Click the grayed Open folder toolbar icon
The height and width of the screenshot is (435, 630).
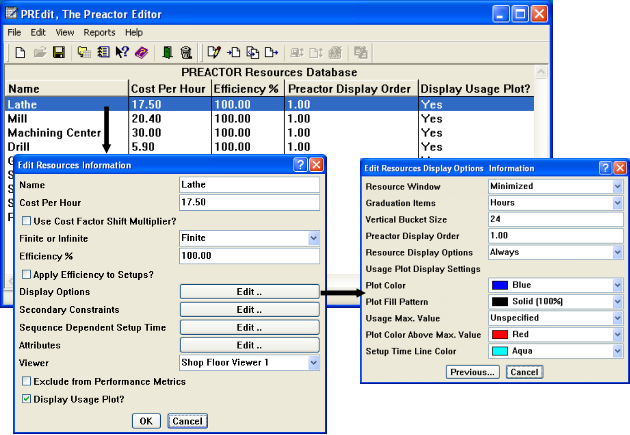40,52
